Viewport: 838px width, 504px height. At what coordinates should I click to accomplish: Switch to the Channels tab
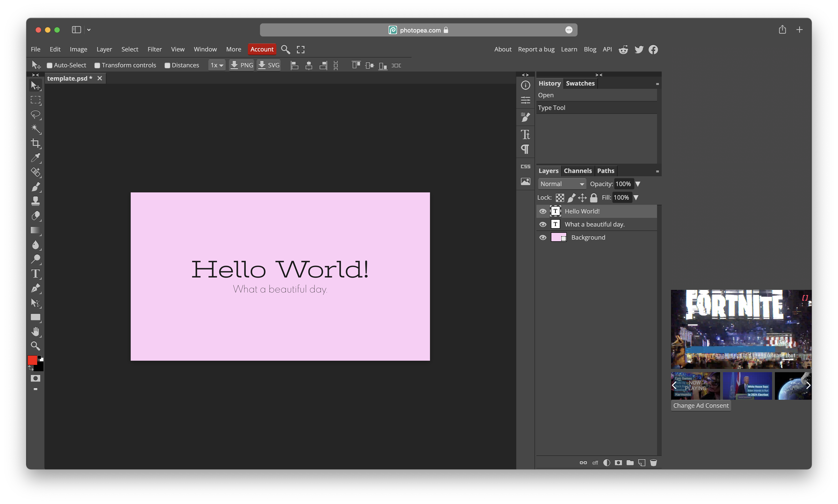[x=578, y=171]
